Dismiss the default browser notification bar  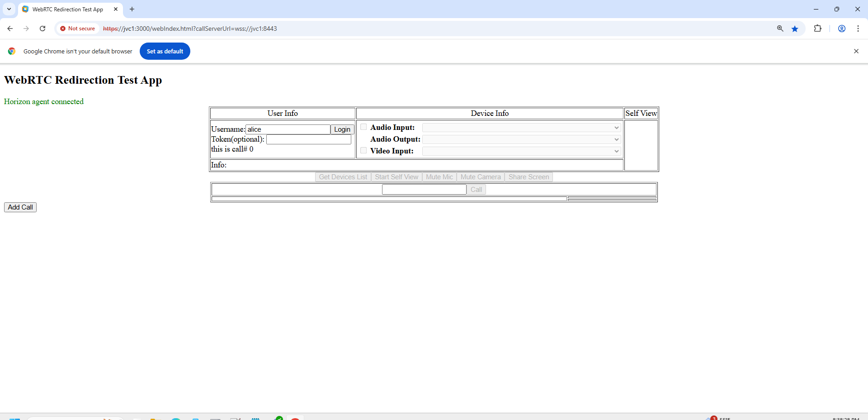[856, 51]
